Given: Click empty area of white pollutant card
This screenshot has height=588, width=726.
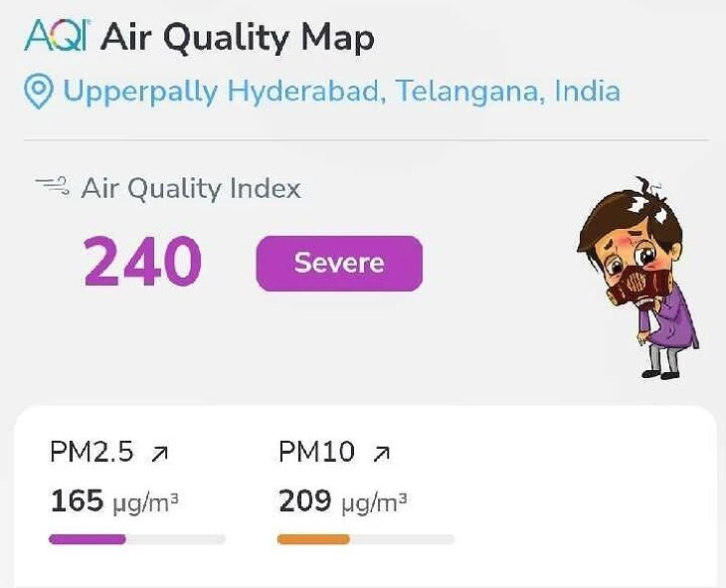Looking at the screenshot, I should tap(587, 497).
